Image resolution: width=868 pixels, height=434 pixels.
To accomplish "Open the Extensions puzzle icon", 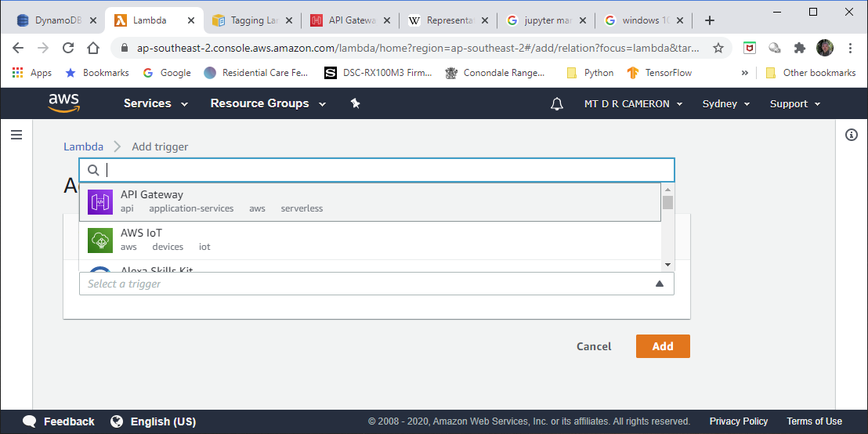I will point(799,48).
